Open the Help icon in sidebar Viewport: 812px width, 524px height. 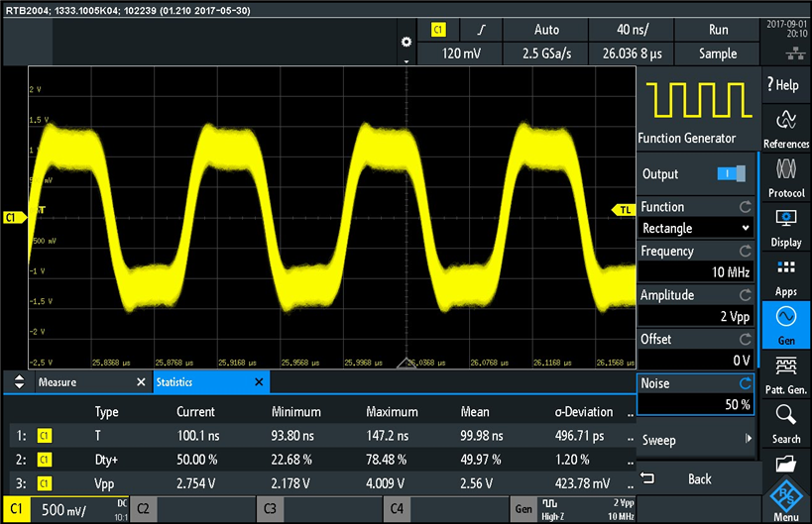pos(785,85)
